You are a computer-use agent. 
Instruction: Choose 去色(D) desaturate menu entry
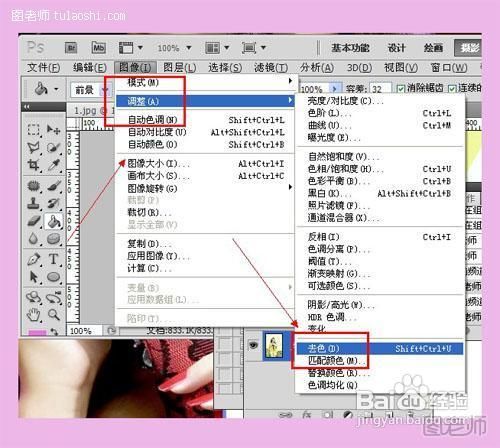(380, 348)
